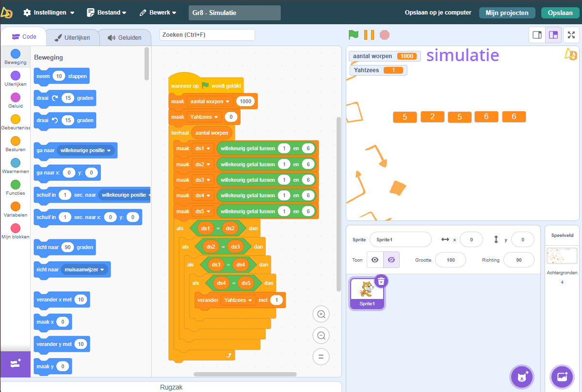582x392 pixels.
Task: Click the Opslaan button
Action: pyautogui.click(x=560, y=13)
